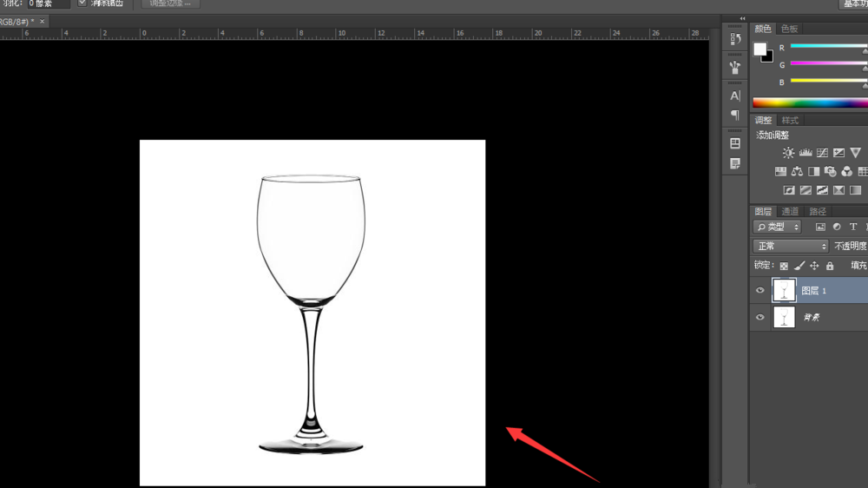The image size is (868, 488).
Task: Open the History panel icon
Action: tap(735, 39)
